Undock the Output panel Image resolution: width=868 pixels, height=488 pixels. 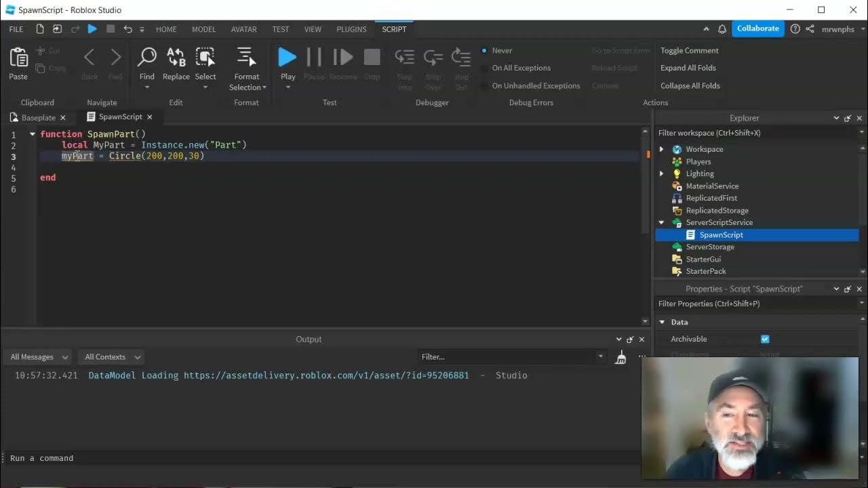click(x=630, y=340)
